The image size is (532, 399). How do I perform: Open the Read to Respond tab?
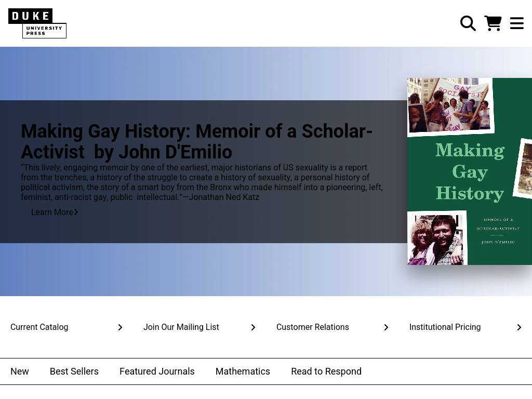coord(326,371)
